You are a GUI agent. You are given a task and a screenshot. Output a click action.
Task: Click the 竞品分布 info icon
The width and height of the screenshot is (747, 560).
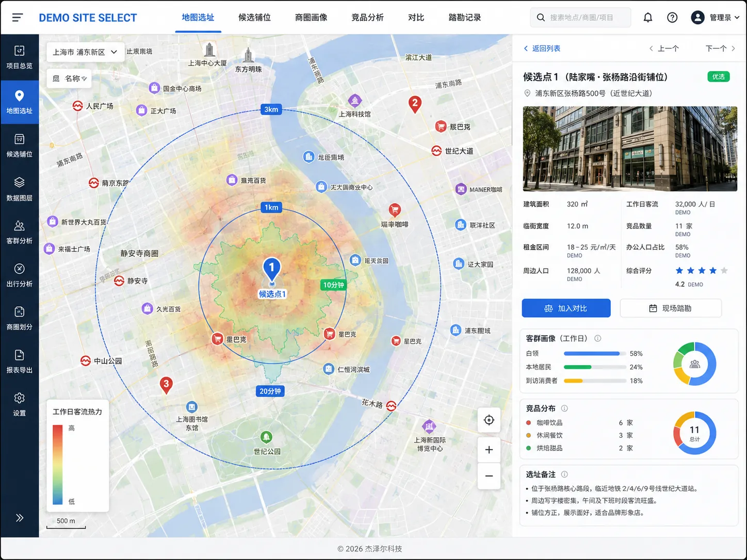coord(564,408)
